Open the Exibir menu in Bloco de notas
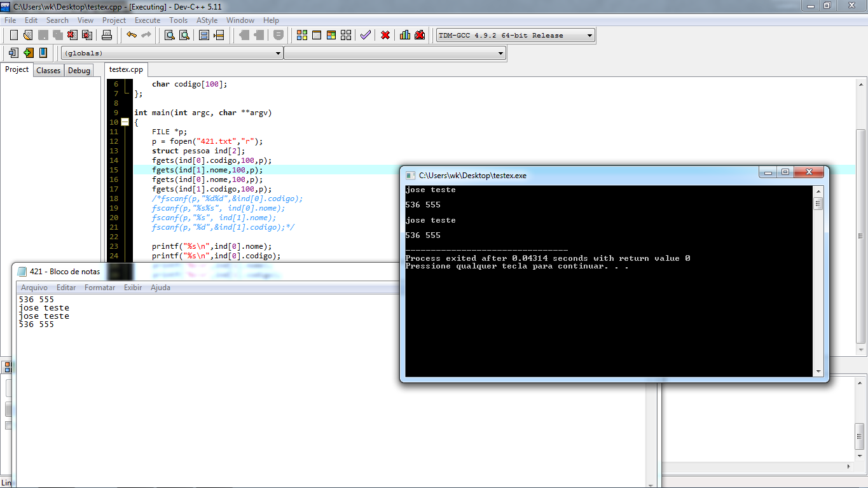Image resolution: width=868 pixels, height=488 pixels. [133, 288]
